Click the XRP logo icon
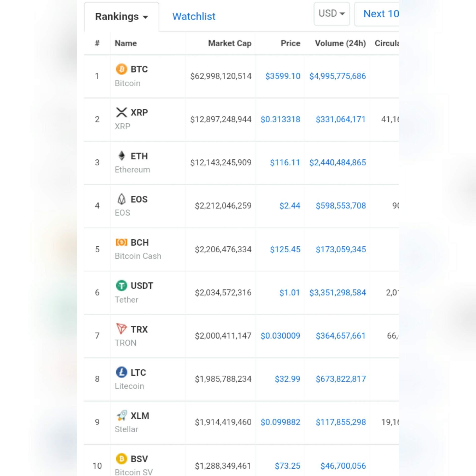 click(121, 113)
